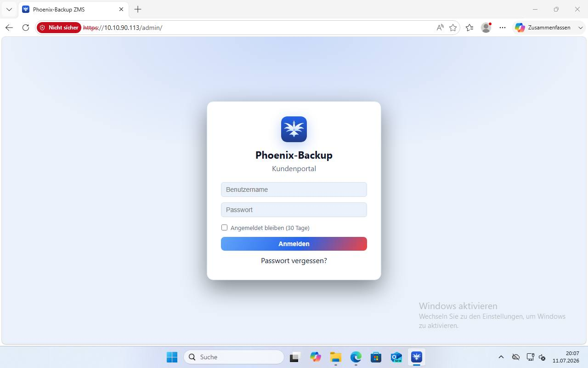The image size is (588, 368).
Task: Expand the Zusammenfassen dropdown arrow
Action: [581, 28]
